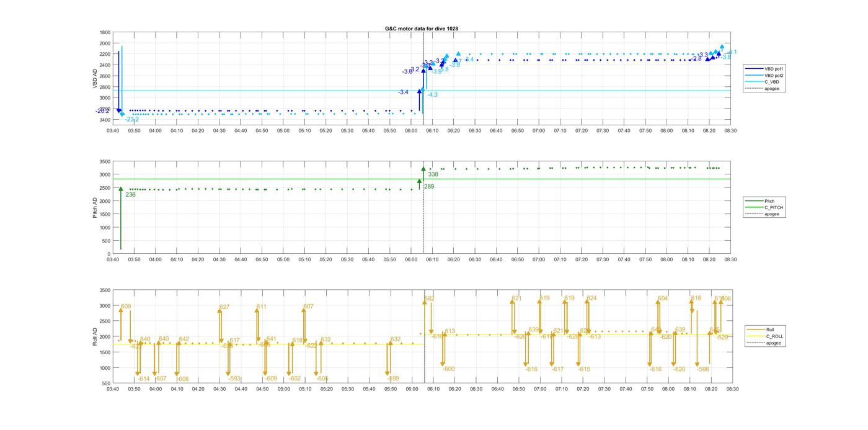This screenshot has width=868, height=430.
Task: Click the '236' pitch value label
Action: pyautogui.click(x=130, y=195)
